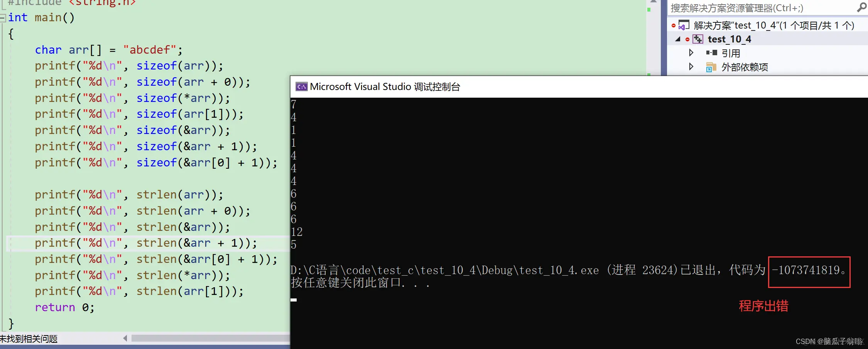This screenshot has width=868, height=349.
Task: Click the console output value 12
Action: coord(297,232)
